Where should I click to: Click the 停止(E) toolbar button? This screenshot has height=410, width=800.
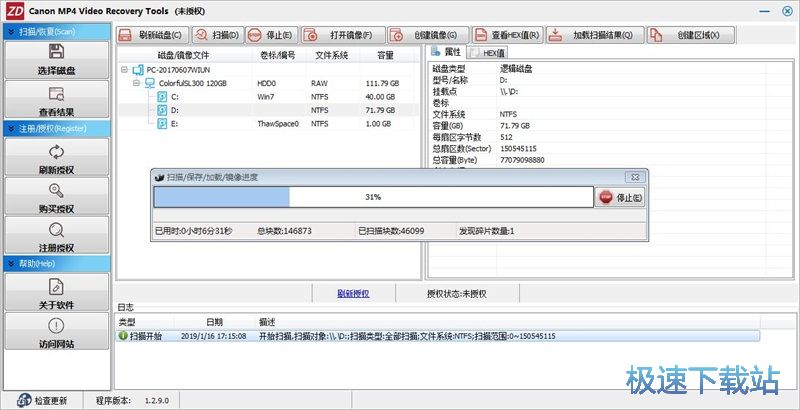click(x=272, y=35)
